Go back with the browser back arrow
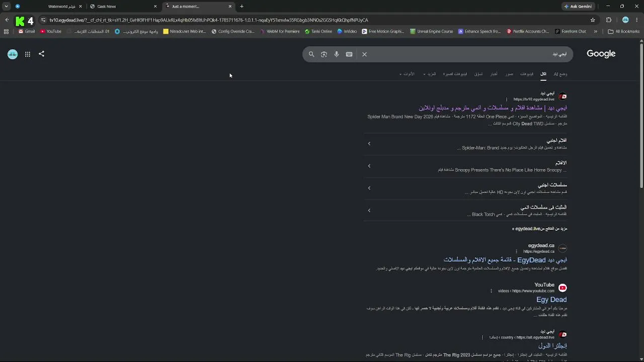The width and height of the screenshot is (644, 362). 7,20
